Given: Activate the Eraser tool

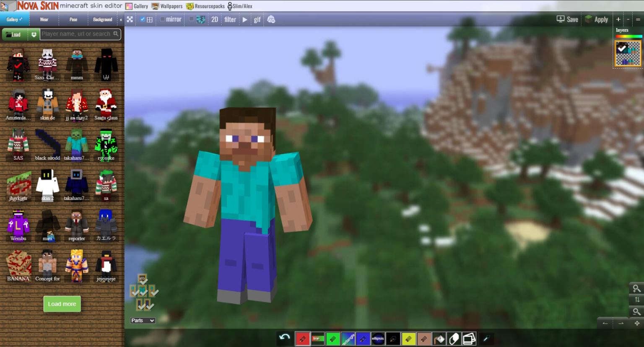Looking at the screenshot, I should tap(454, 339).
